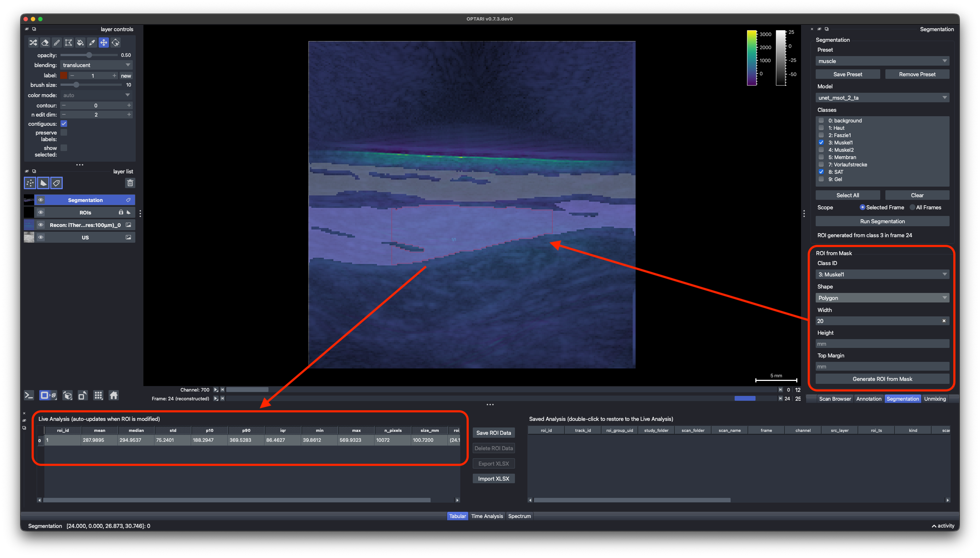The width and height of the screenshot is (980, 558).
Task: Choose the fill bucket tool
Action: [x=80, y=43]
